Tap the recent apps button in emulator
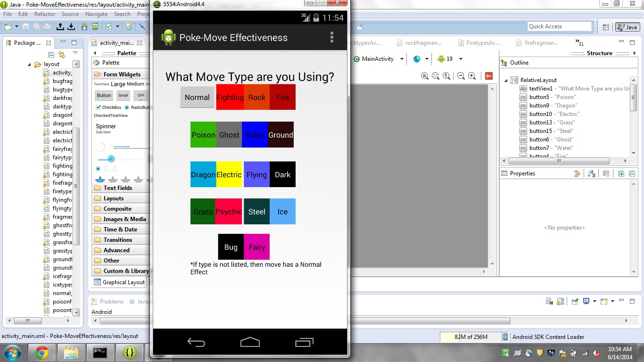The image size is (644, 362). [x=304, y=342]
